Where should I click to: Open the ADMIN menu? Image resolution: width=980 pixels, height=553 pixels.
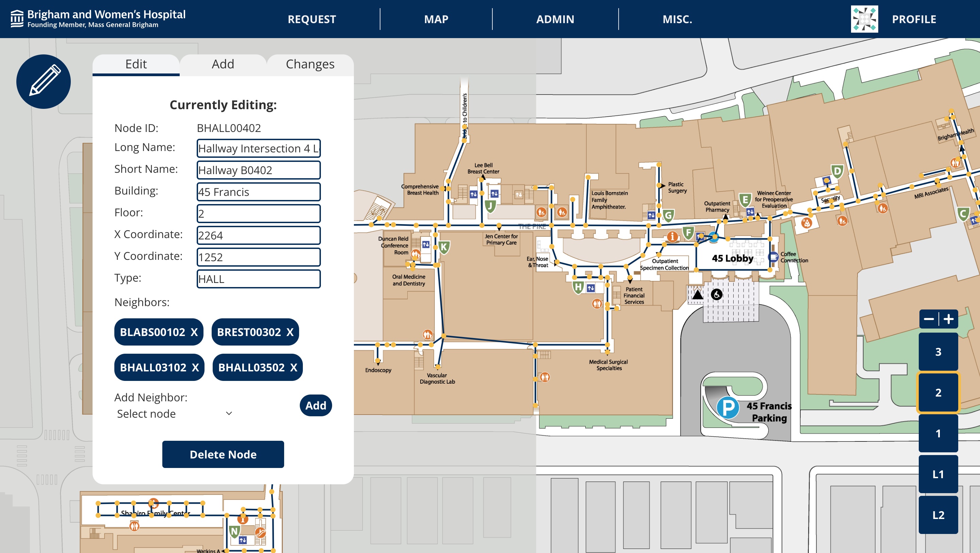pyautogui.click(x=555, y=19)
